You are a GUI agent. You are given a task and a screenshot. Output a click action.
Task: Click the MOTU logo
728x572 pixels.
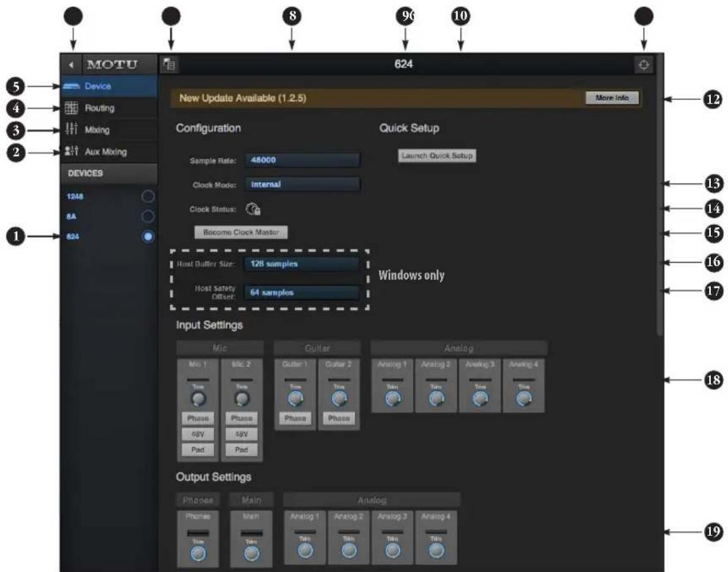(x=112, y=65)
